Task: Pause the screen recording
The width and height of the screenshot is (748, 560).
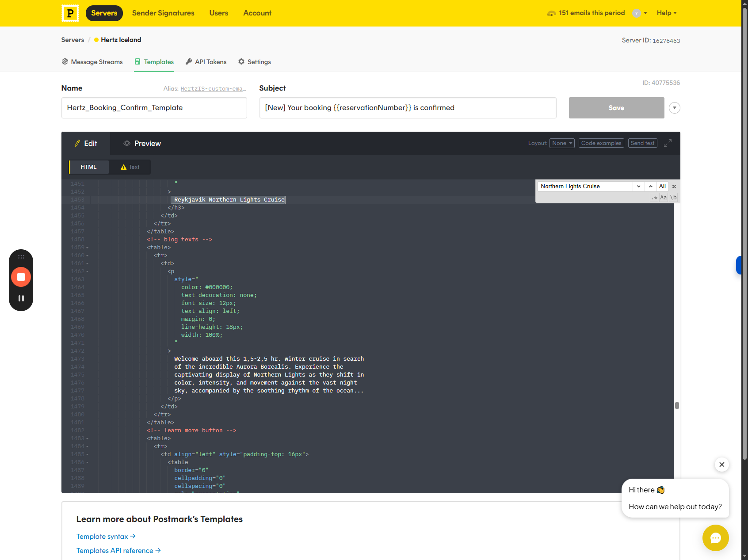Action: pos(21,298)
